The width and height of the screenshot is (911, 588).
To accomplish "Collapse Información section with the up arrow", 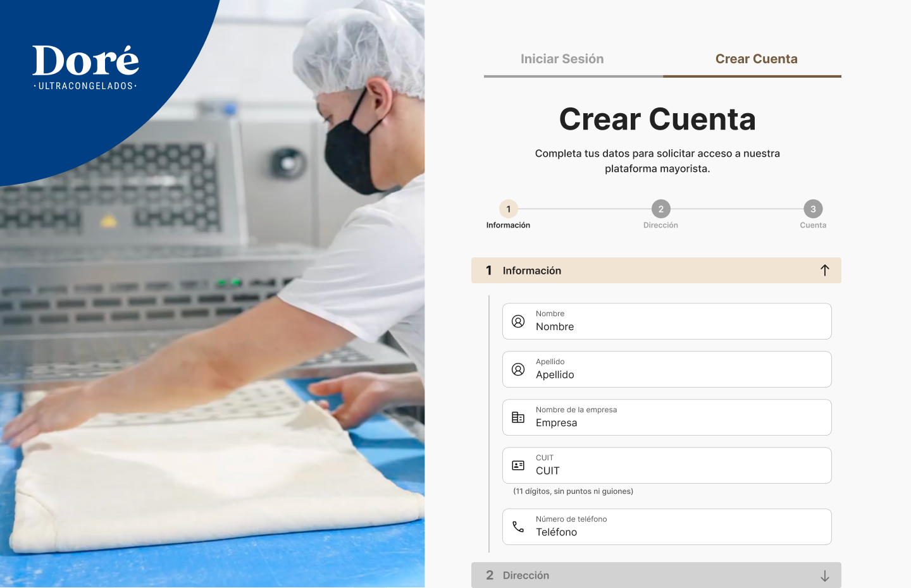I will (x=824, y=271).
